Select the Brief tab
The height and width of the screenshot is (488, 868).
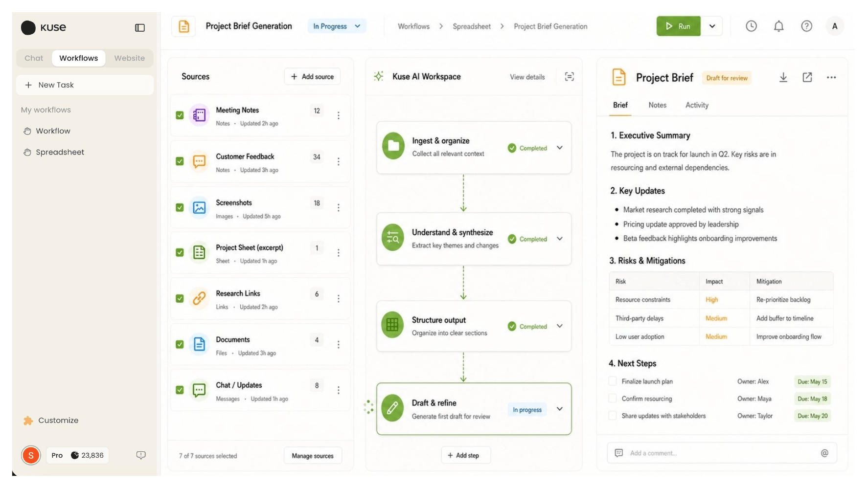pos(620,105)
